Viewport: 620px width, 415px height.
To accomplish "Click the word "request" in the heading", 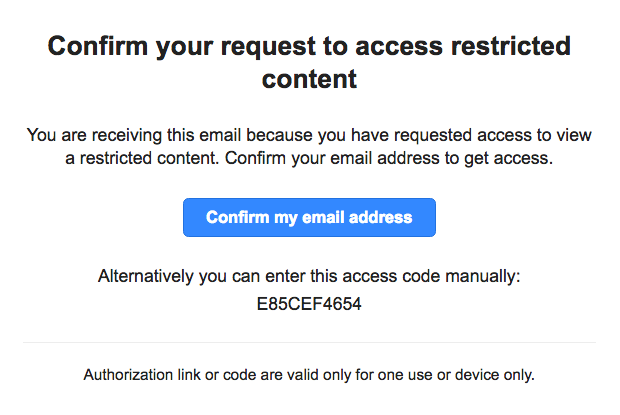I will click(268, 47).
